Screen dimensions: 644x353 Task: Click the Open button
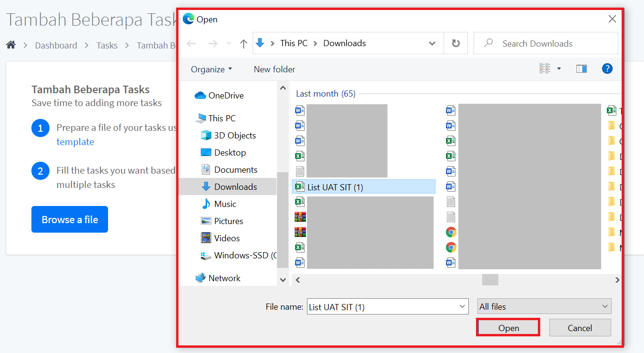tap(508, 328)
